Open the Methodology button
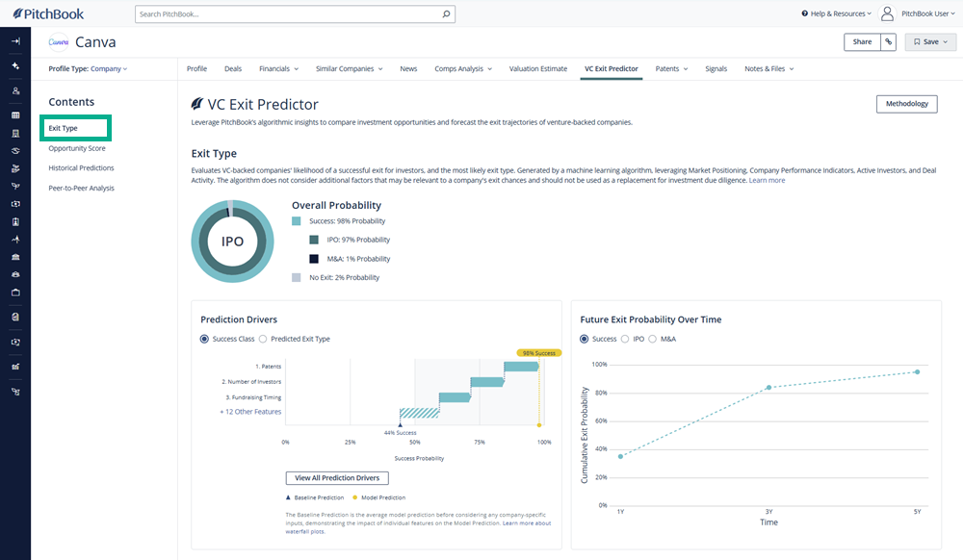964x560 pixels. (907, 104)
